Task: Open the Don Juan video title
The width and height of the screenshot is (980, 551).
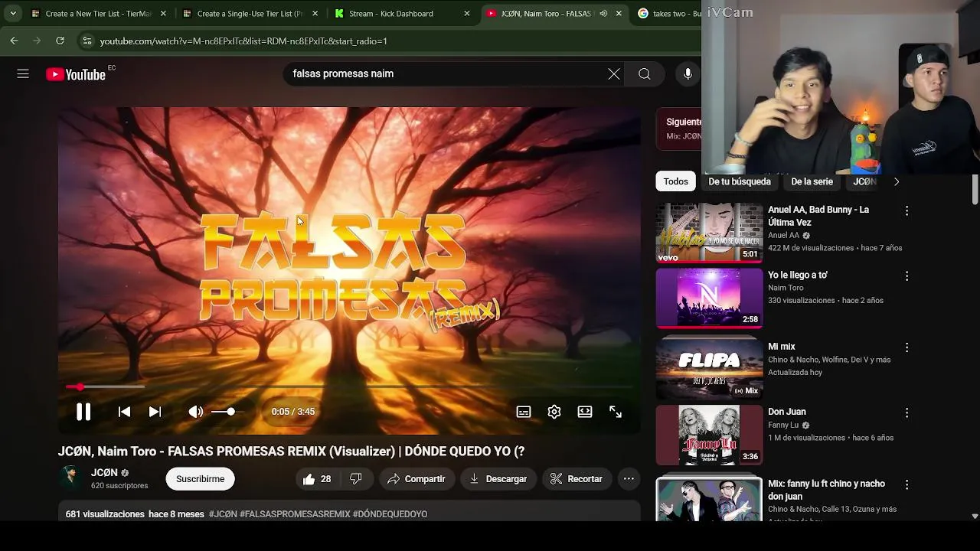Action: coord(787,412)
